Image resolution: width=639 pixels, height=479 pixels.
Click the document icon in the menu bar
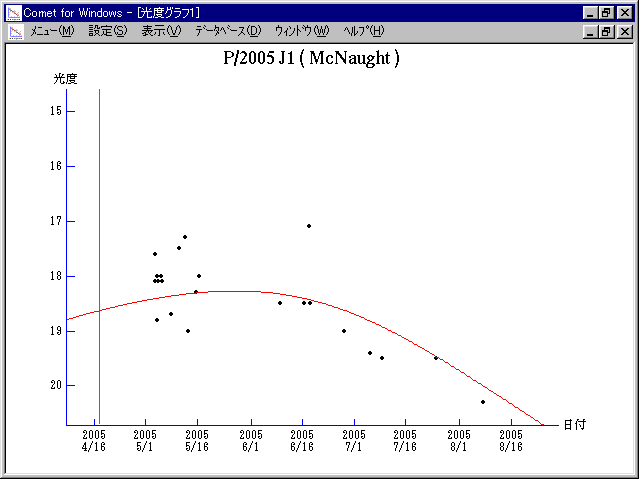coord(15,31)
